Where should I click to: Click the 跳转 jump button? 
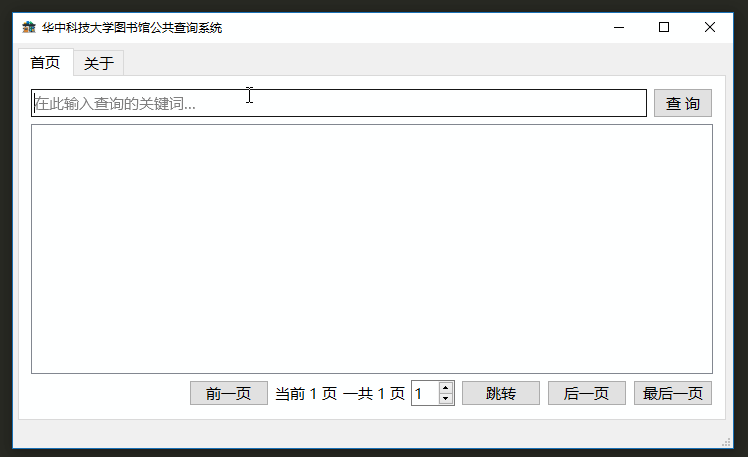click(501, 393)
